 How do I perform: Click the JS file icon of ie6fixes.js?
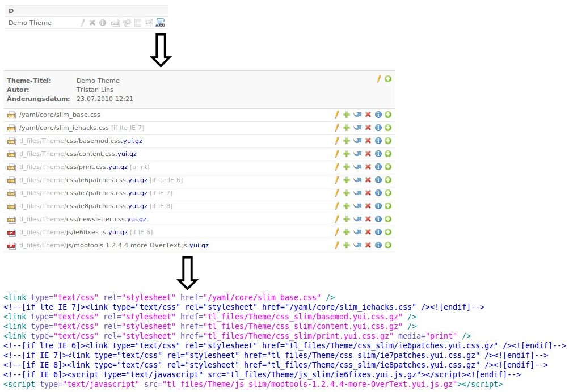11,233
